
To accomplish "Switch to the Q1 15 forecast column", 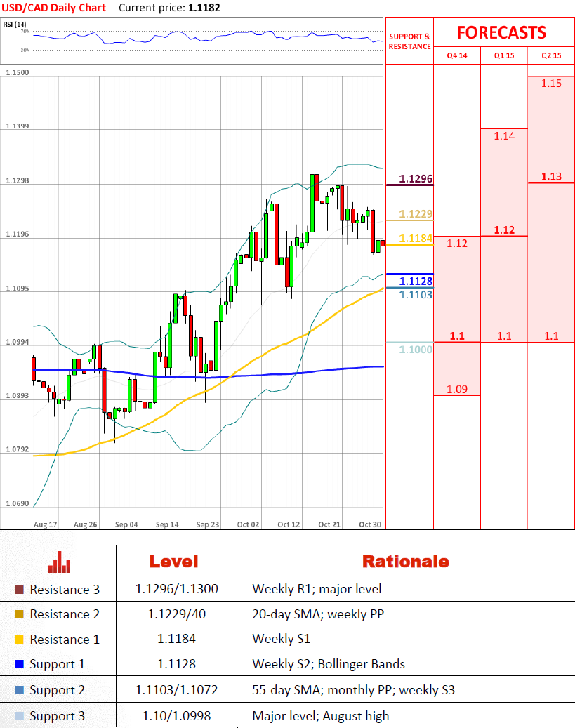I will point(503,55).
